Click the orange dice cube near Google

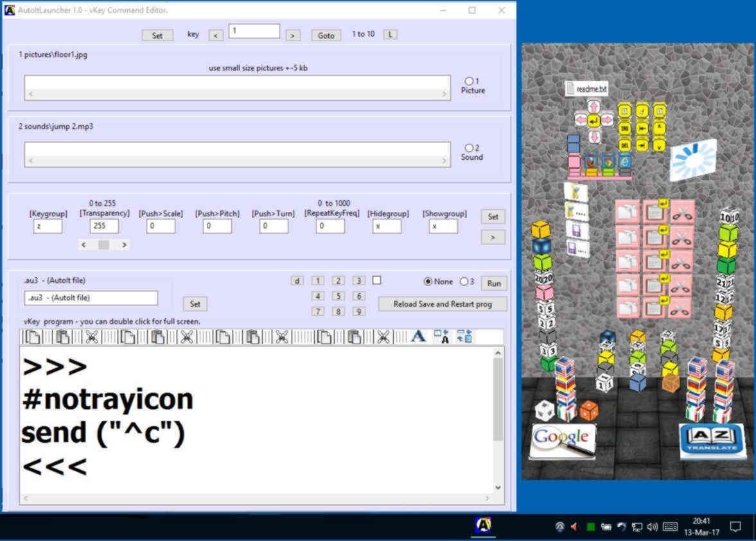[589, 411]
